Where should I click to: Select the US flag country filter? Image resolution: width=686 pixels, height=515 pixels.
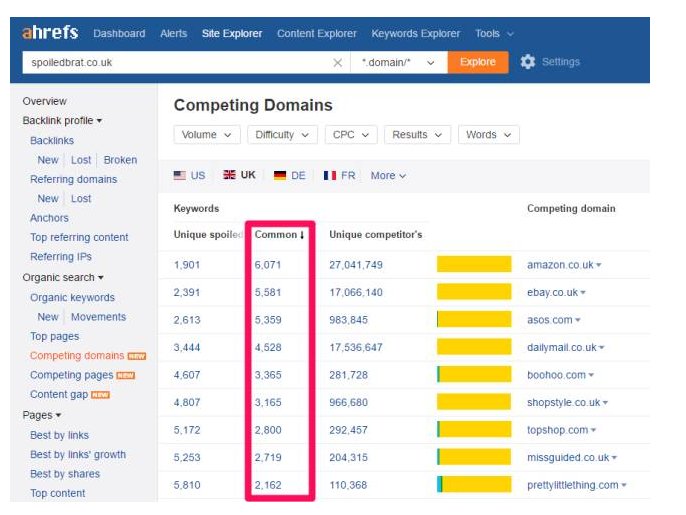coord(189,175)
